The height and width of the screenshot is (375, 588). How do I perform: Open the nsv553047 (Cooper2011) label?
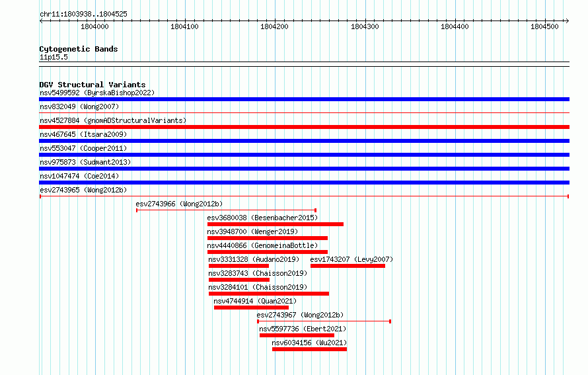pos(83,148)
